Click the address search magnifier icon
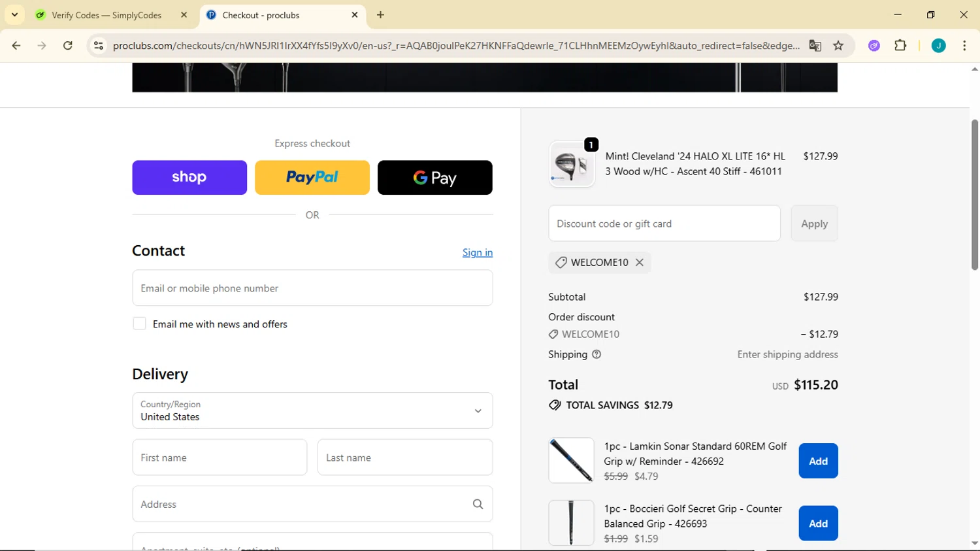 [478, 504]
